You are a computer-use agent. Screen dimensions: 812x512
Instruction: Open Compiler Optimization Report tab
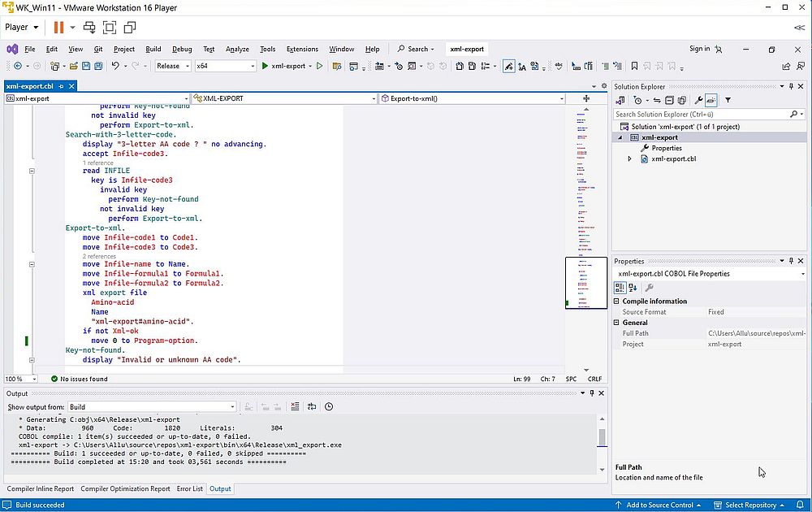[x=125, y=488]
